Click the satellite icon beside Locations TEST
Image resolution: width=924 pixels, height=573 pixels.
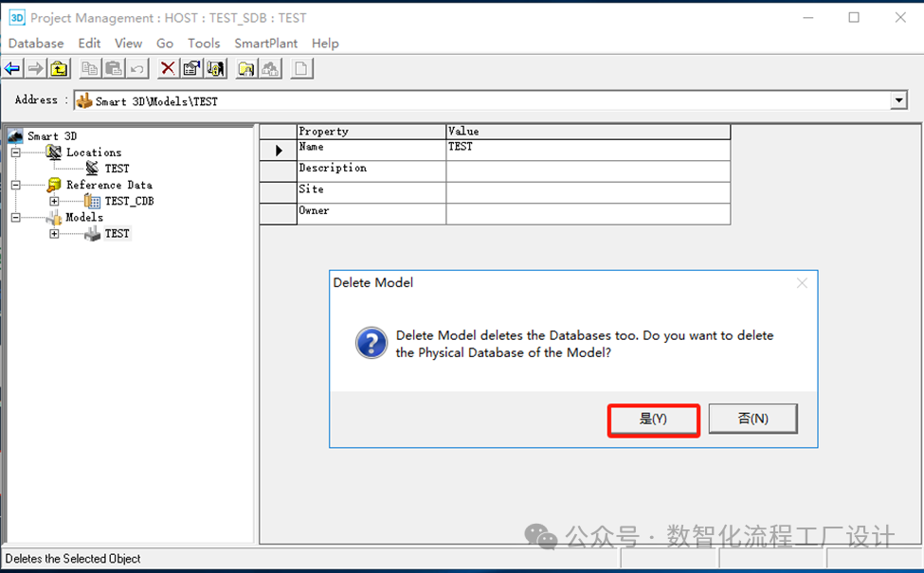93,169
